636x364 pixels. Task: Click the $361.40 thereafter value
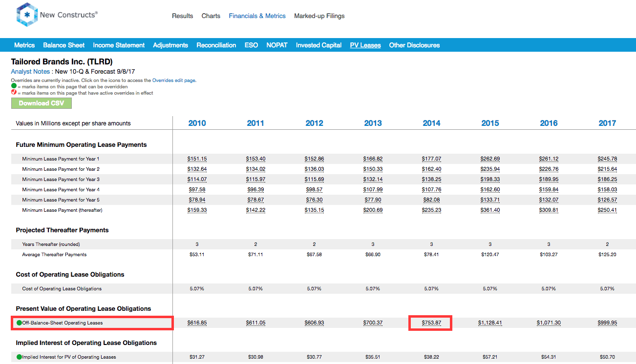point(490,210)
